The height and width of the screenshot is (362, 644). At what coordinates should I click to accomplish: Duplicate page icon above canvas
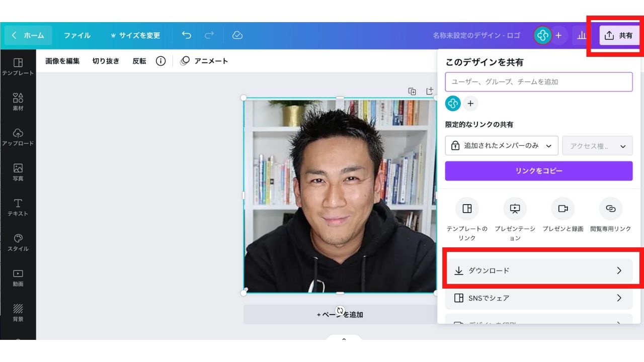click(x=412, y=91)
